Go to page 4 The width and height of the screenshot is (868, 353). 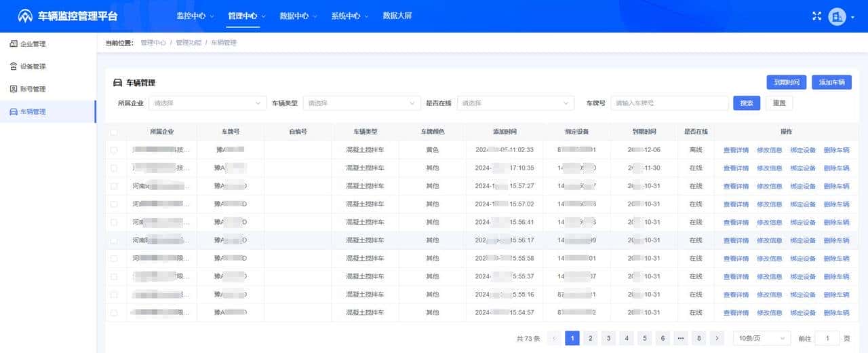click(x=627, y=338)
